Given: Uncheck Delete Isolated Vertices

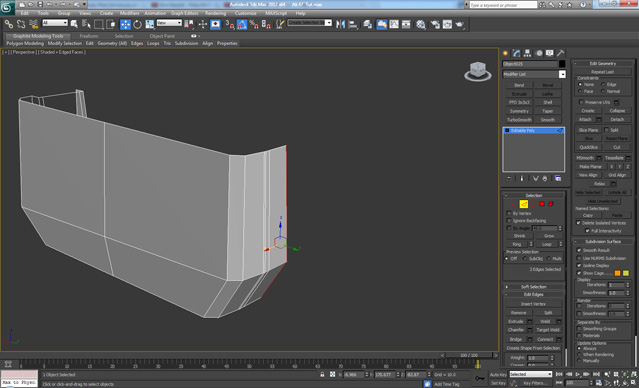Looking at the screenshot, I should pyautogui.click(x=578, y=223).
